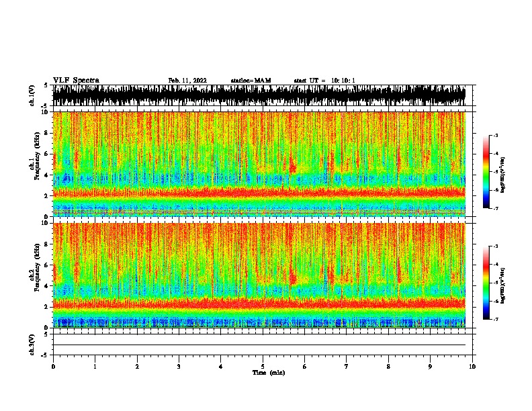532x411 pixels.
Task: Select the date label "Feb. 11, 2022"
Action: [187, 81]
